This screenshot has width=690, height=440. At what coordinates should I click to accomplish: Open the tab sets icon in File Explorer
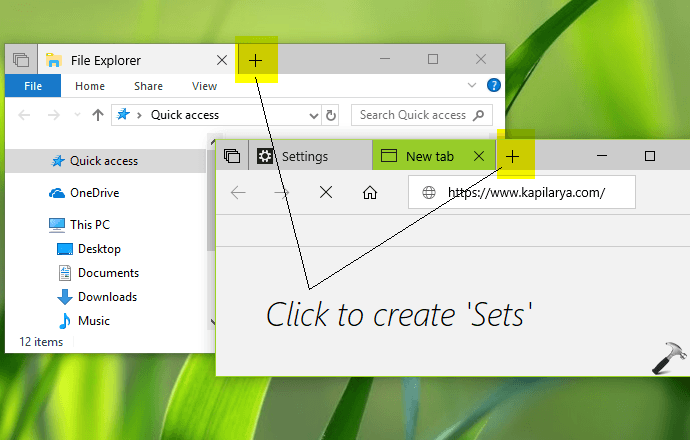20,61
